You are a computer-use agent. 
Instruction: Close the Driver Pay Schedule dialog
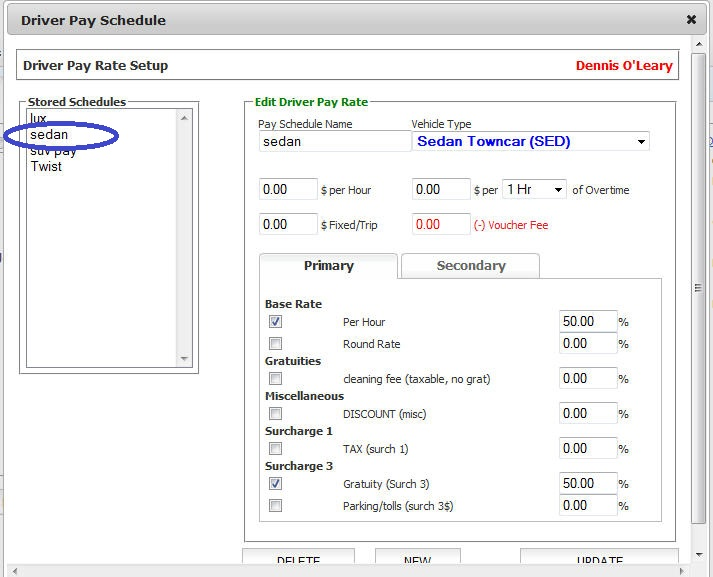tap(691, 19)
